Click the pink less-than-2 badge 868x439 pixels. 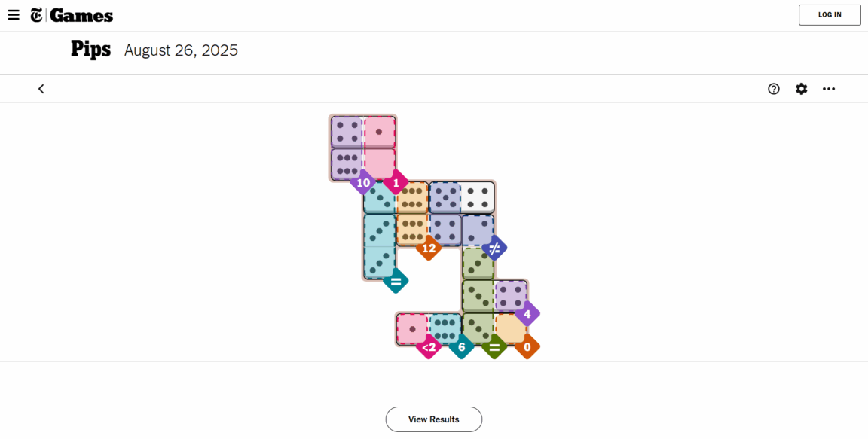(429, 347)
